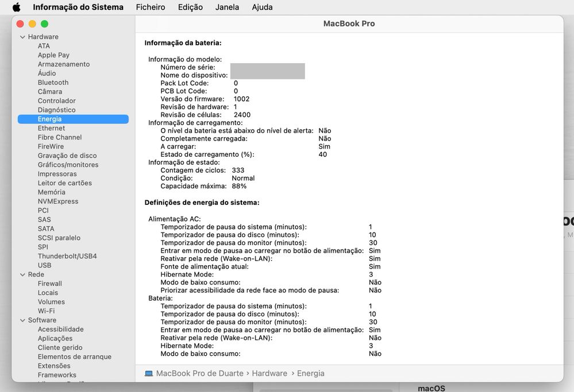Click Hardware in the path bar
574x392 pixels.
pyautogui.click(x=269, y=374)
